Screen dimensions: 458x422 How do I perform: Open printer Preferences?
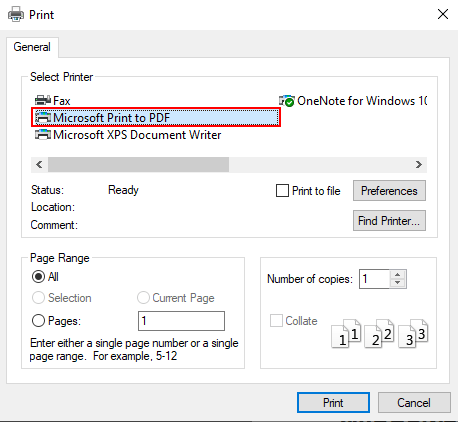pyautogui.click(x=389, y=191)
